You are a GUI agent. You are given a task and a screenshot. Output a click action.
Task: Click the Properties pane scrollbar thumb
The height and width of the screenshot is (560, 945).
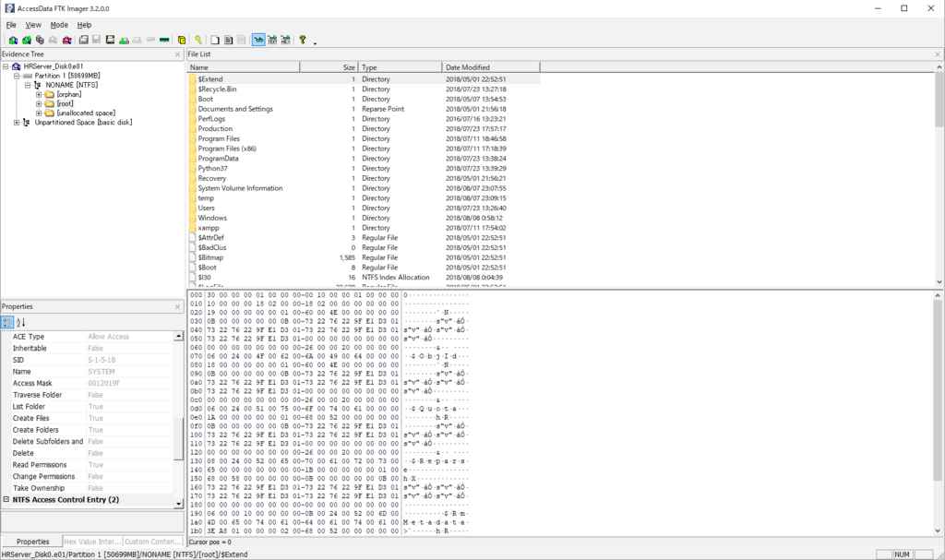(178, 439)
